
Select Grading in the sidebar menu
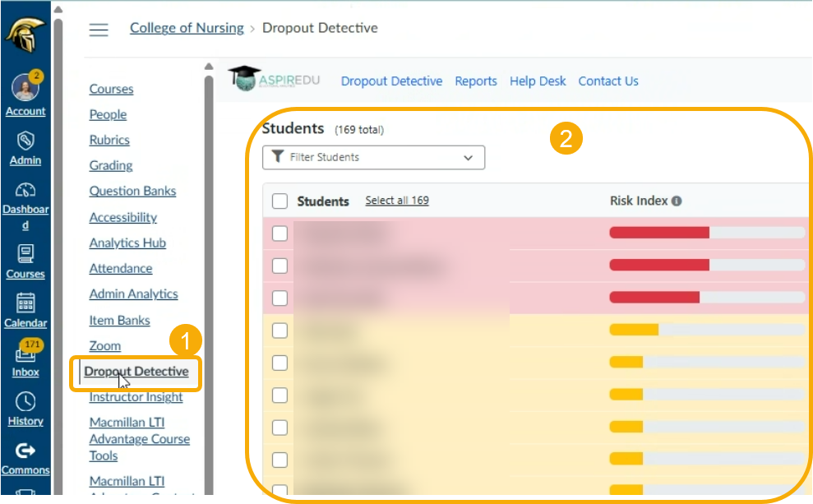click(111, 165)
